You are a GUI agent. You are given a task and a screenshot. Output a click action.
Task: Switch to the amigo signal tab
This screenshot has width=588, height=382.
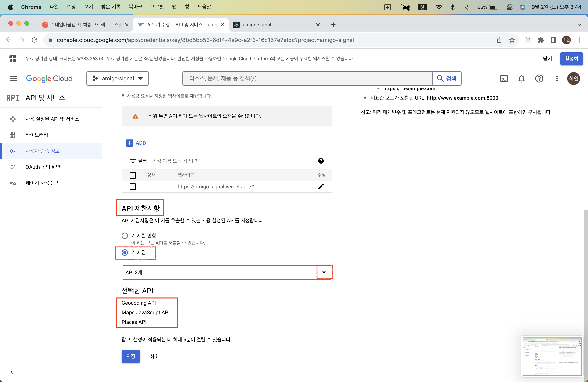276,25
